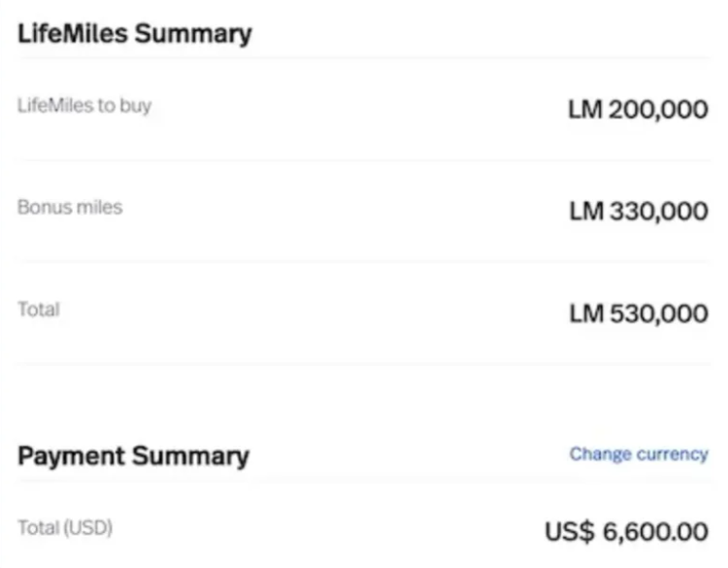The height and width of the screenshot is (568, 728).
Task: Click the Payment Summary heading
Action: click(133, 456)
